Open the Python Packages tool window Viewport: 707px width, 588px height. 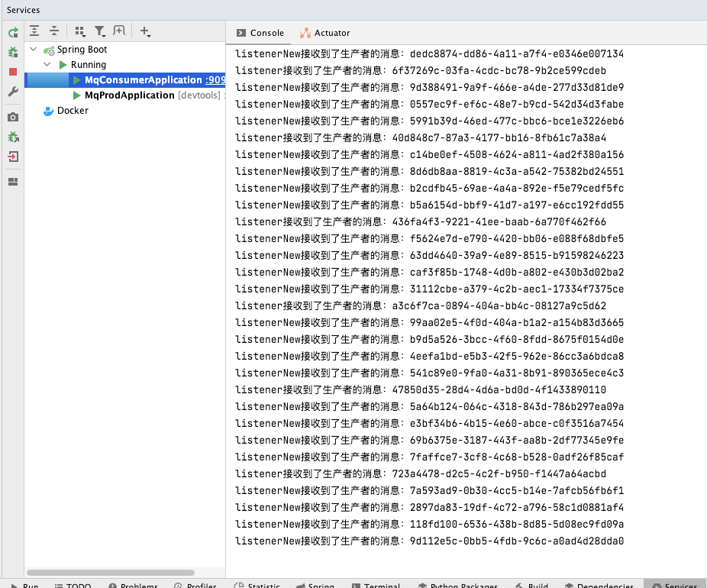[457, 585]
